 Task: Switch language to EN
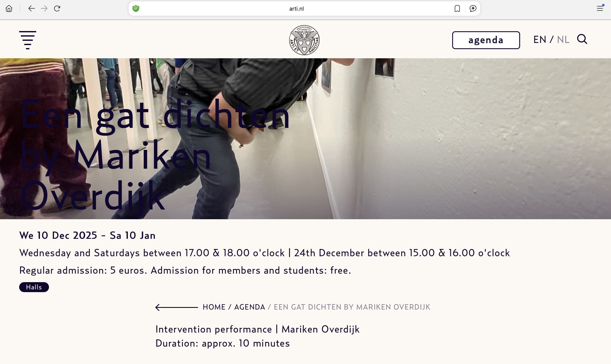(539, 40)
